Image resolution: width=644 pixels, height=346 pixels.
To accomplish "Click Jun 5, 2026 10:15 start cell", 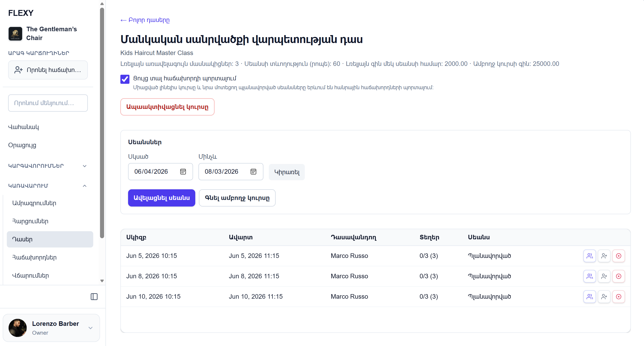I will [x=152, y=256].
